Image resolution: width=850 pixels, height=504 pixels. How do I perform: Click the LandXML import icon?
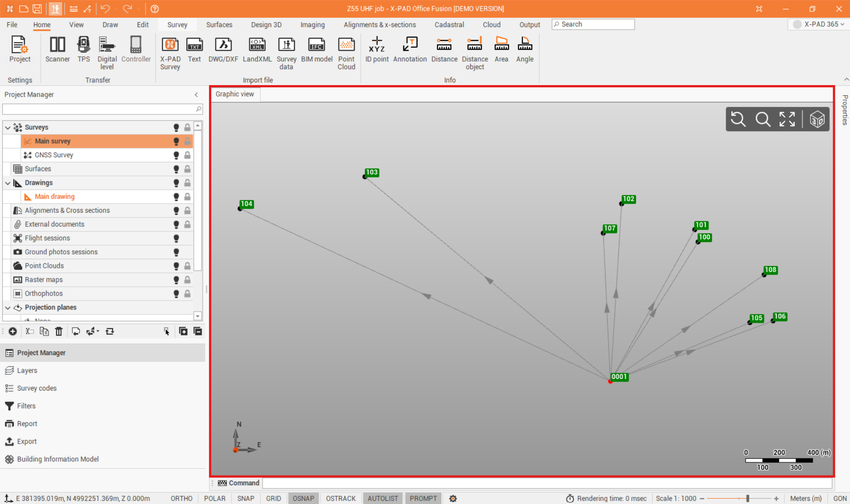coord(257,49)
